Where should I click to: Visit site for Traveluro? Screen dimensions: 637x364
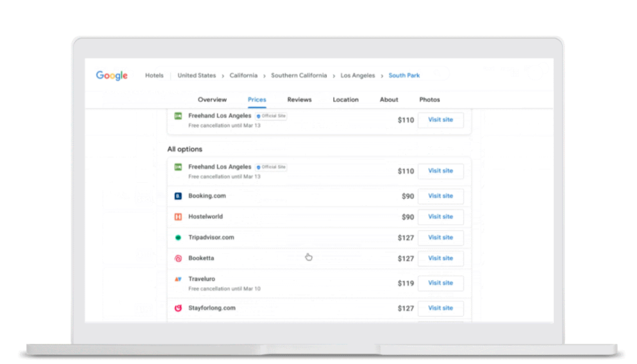[x=441, y=283]
